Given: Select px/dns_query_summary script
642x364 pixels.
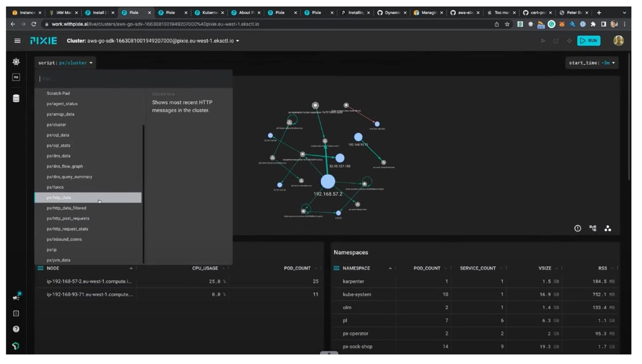Looking at the screenshot, I should (x=88, y=177).
